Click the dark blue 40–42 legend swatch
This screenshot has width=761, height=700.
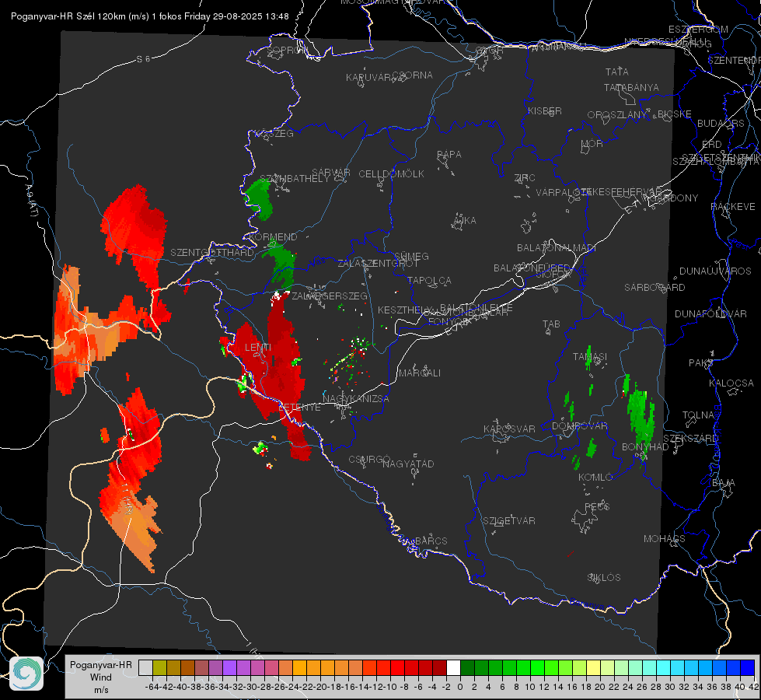[748, 668]
